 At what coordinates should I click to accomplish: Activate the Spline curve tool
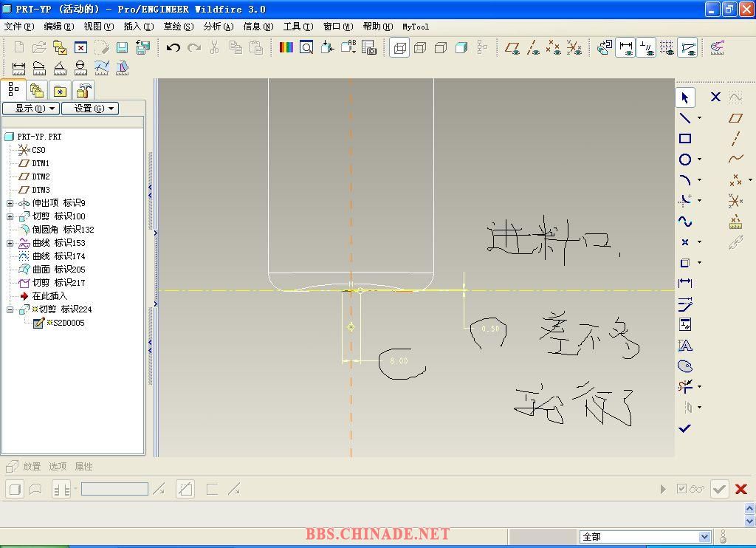coord(685,222)
